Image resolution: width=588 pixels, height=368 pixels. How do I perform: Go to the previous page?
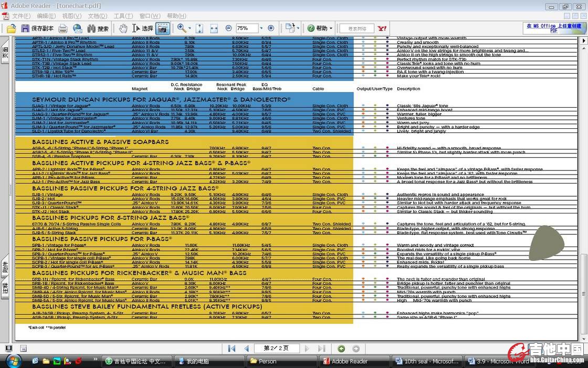pos(246,349)
